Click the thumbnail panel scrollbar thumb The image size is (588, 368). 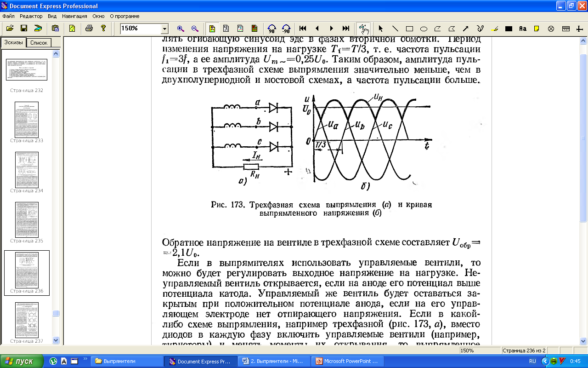tap(56, 313)
